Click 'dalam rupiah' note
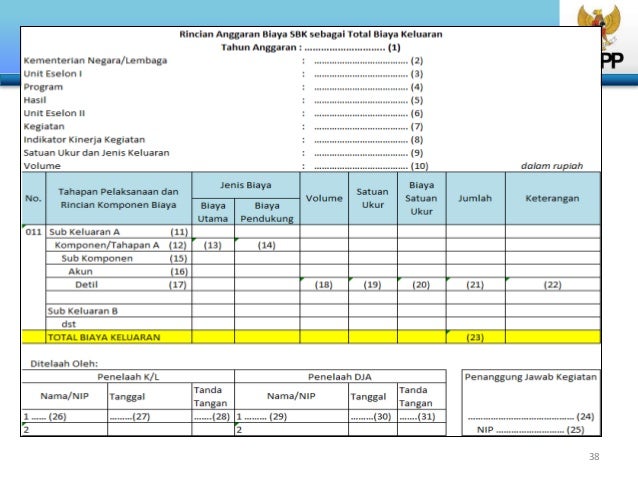The width and height of the screenshot is (638, 479). 552,166
